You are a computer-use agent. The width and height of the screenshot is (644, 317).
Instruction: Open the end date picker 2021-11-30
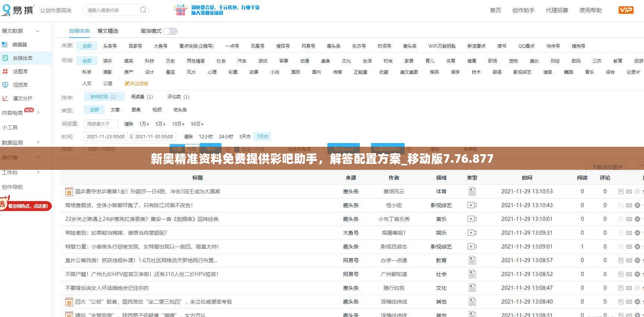154,137
